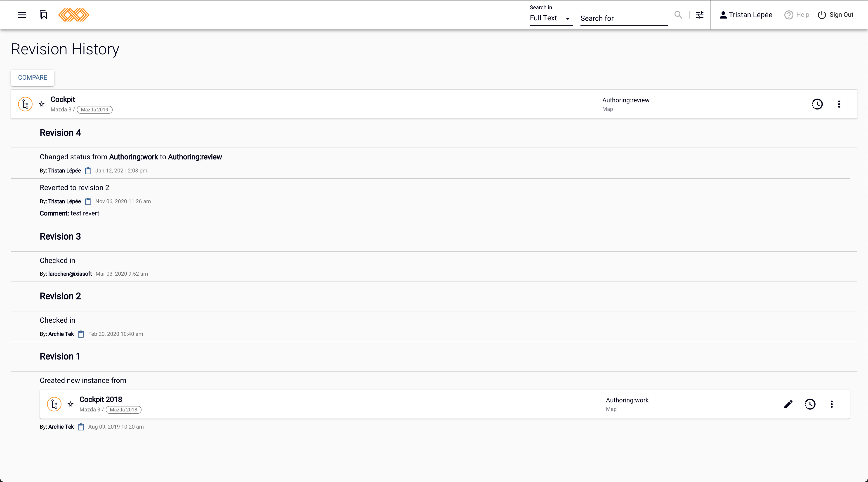The height and width of the screenshot is (482, 868).
Task: Focus the Search for input field
Action: 624,18
